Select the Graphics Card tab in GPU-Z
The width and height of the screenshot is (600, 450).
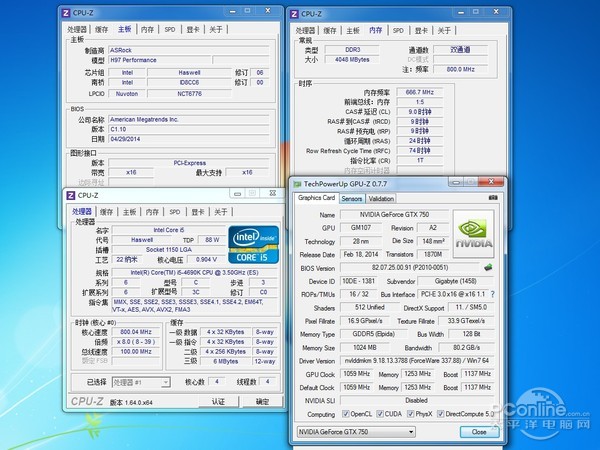point(316,198)
